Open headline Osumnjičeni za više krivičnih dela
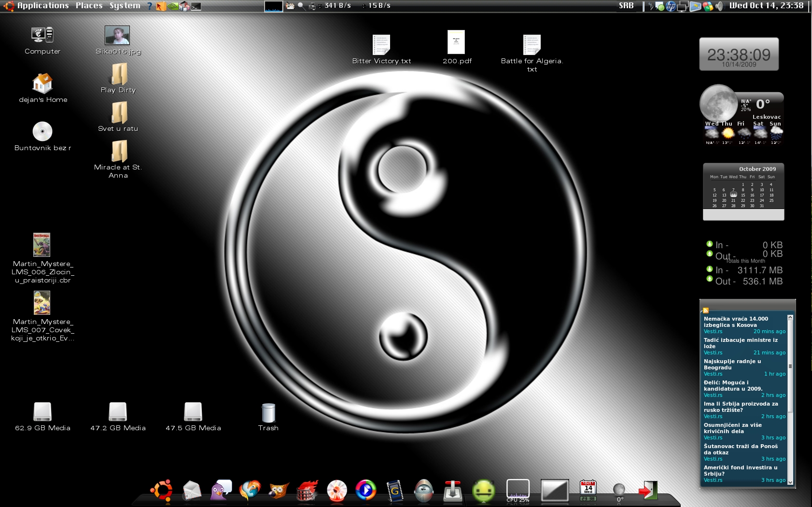This screenshot has height=507, width=812. click(732, 428)
